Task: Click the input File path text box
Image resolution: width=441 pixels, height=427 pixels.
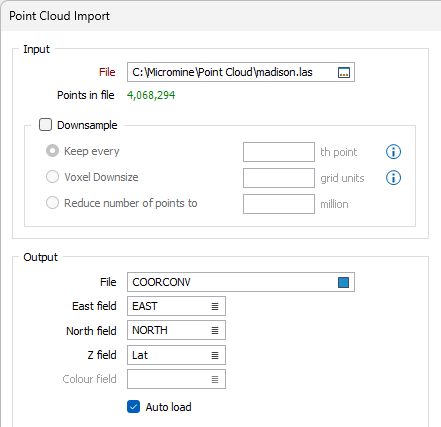Action: pos(241,72)
